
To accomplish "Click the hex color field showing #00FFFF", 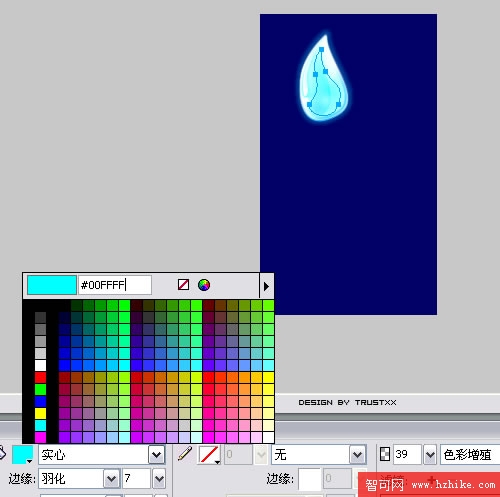I will [x=115, y=285].
